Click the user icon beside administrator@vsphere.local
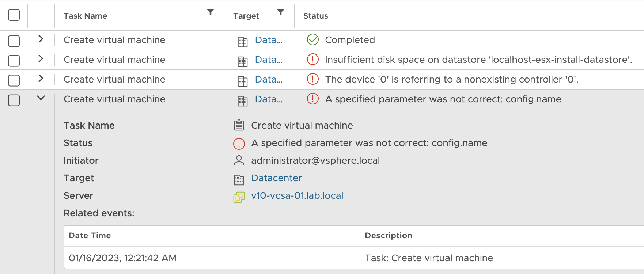This screenshot has height=274, width=644. click(x=239, y=160)
